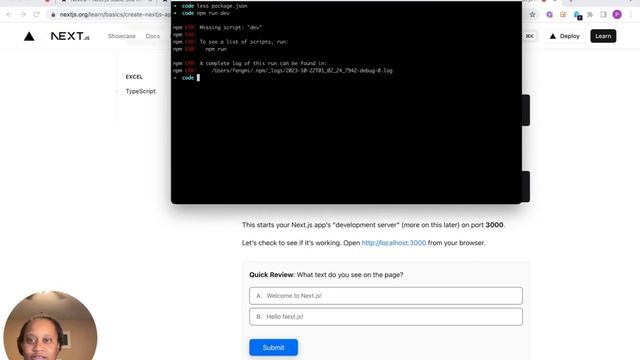Click the 'Missing script: "dev"' error text

[231, 27]
